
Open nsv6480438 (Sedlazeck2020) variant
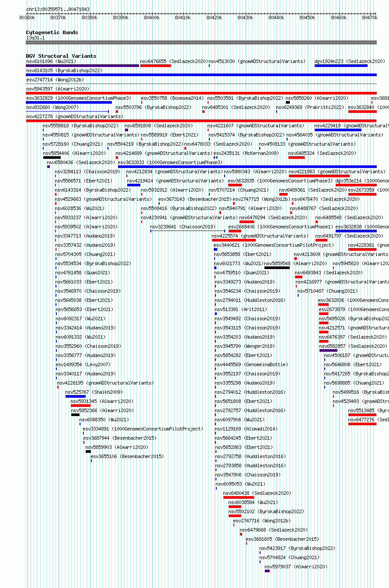click(257, 493)
